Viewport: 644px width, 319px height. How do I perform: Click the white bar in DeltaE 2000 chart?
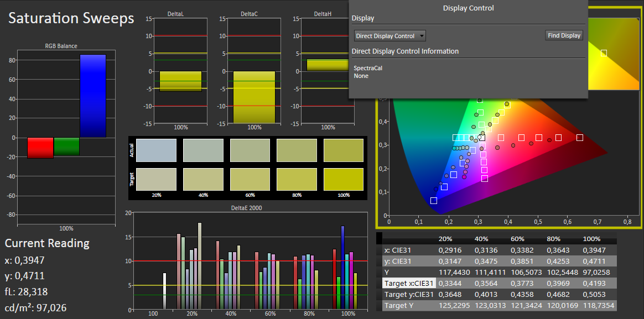click(164, 291)
